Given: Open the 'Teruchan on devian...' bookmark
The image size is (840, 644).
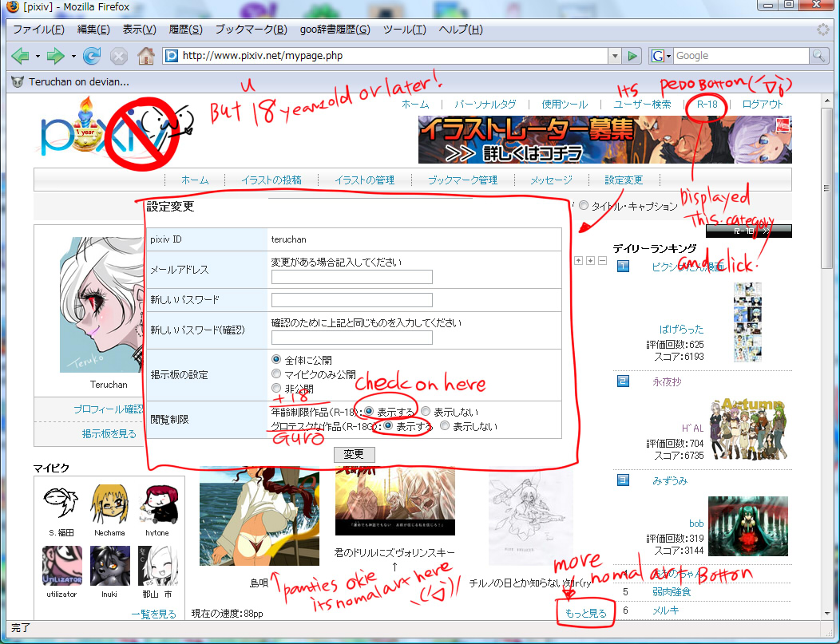Looking at the screenshot, I should (x=70, y=81).
